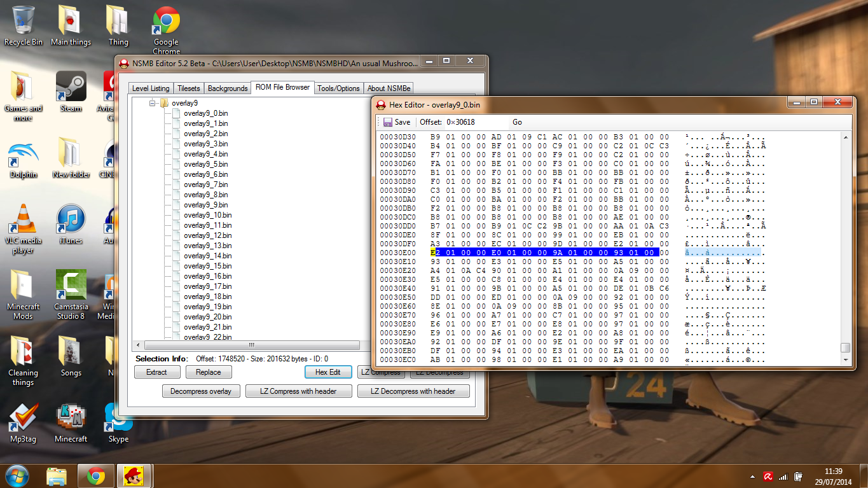Launch Steam desktop shortcut
This screenshot has height=488, width=868.
click(71, 91)
